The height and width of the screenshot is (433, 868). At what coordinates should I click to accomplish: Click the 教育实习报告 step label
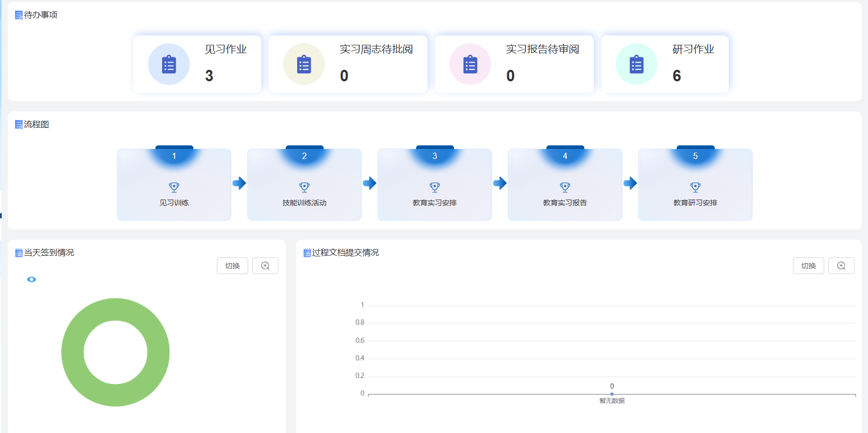pyautogui.click(x=565, y=203)
